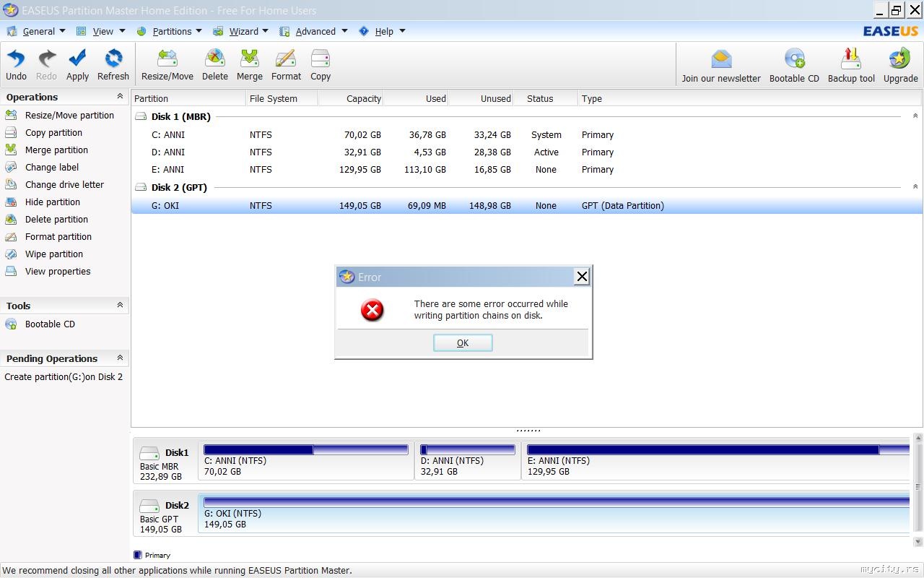Launch the Backup tool
Screen dimensions: 924x578
point(851,66)
